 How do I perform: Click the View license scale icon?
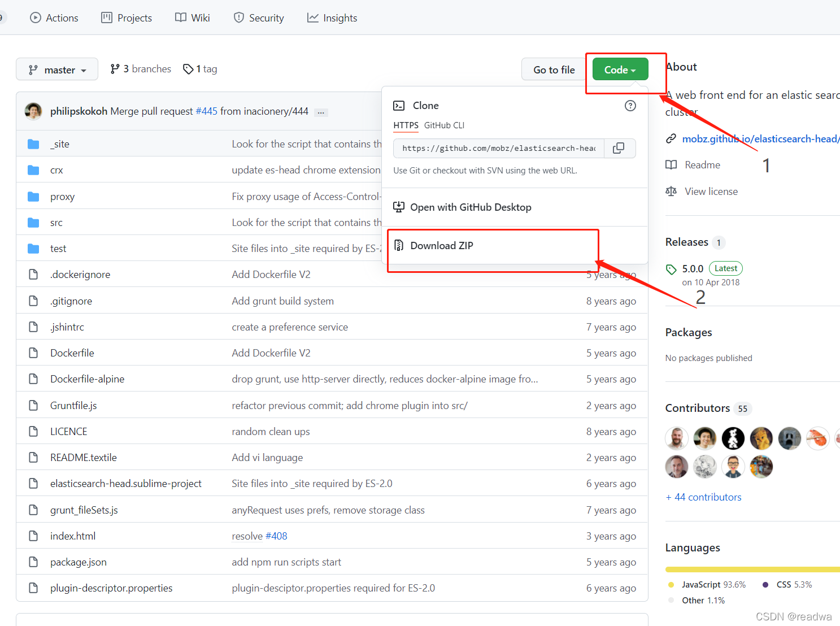click(x=671, y=192)
